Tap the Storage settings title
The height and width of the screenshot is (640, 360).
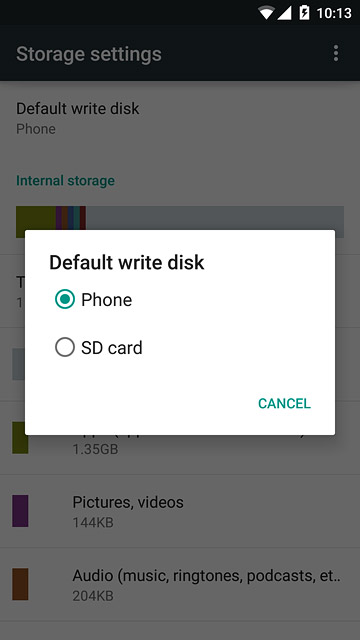pos(89,54)
